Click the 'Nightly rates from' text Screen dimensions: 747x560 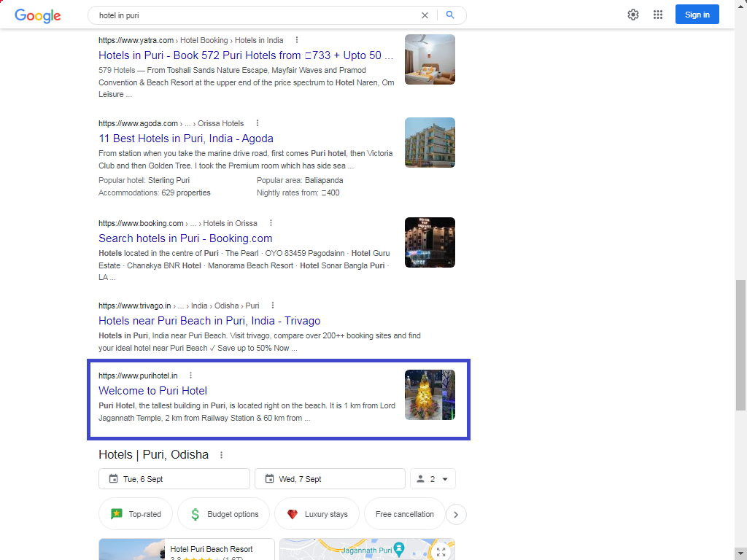(x=298, y=192)
